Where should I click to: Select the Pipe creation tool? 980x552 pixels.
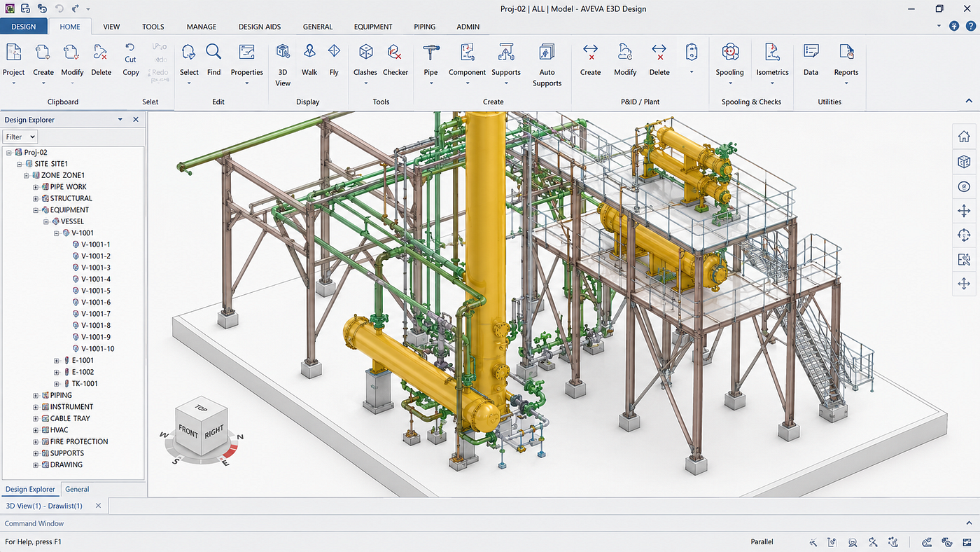tap(430, 60)
